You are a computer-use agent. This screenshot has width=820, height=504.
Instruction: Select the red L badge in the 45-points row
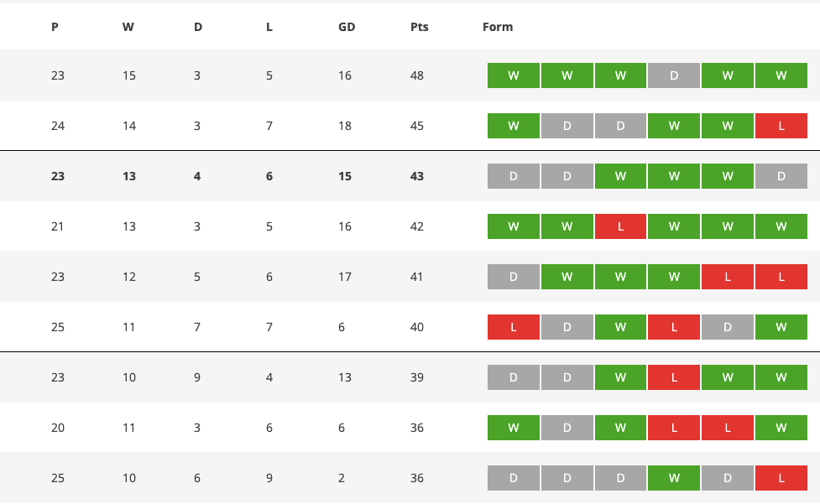[x=781, y=126]
